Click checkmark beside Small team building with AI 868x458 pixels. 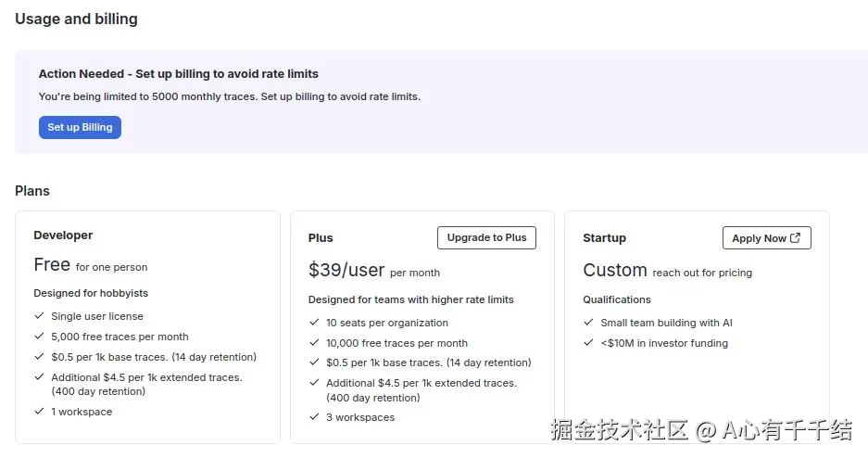[589, 323]
